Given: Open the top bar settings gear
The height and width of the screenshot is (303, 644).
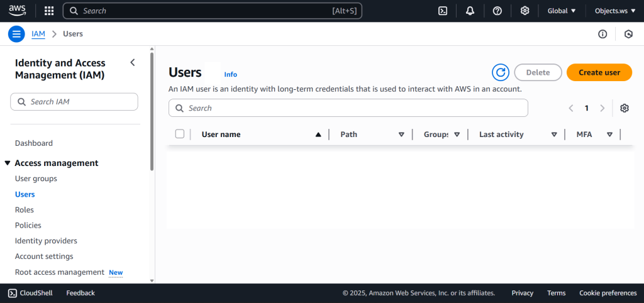Looking at the screenshot, I should tap(525, 11).
